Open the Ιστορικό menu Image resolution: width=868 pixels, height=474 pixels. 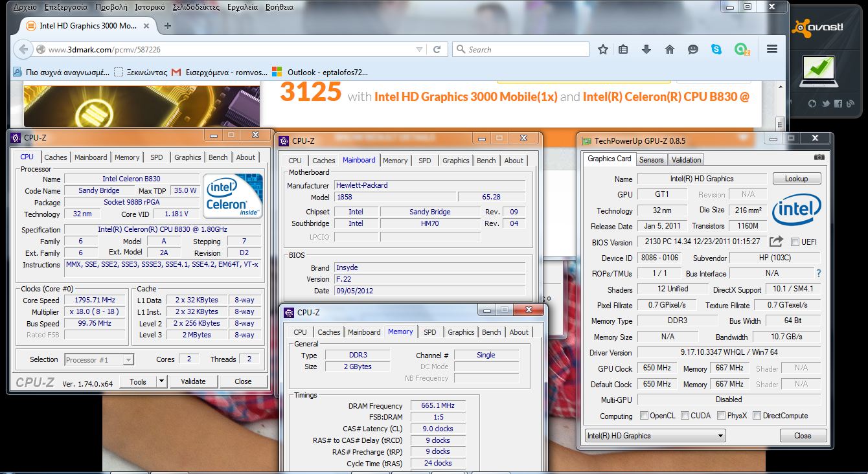point(150,7)
